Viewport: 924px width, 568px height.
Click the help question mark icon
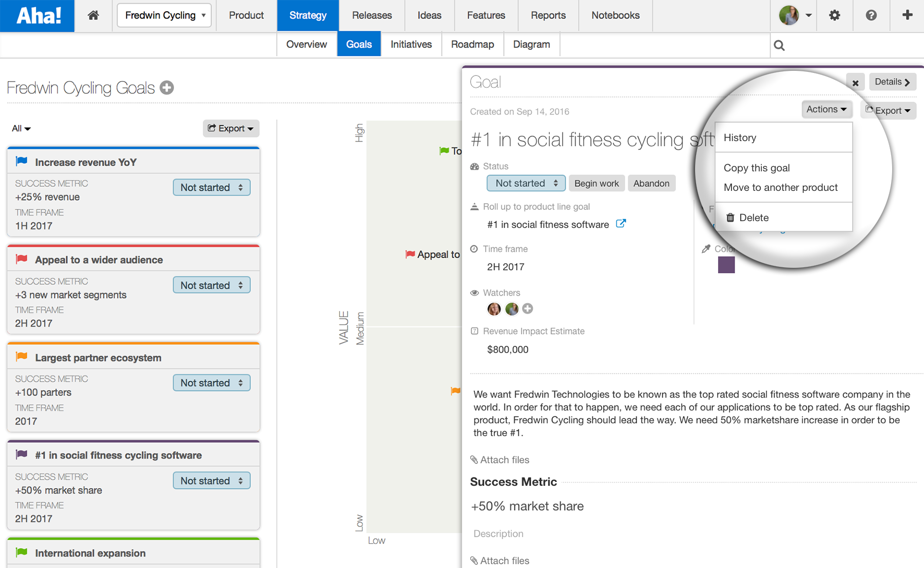click(x=871, y=15)
